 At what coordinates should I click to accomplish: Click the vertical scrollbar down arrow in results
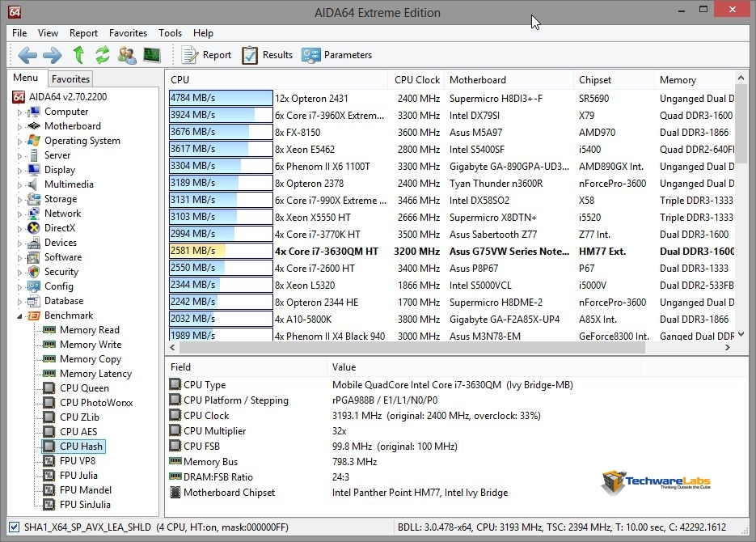pyautogui.click(x=741, y=334)
